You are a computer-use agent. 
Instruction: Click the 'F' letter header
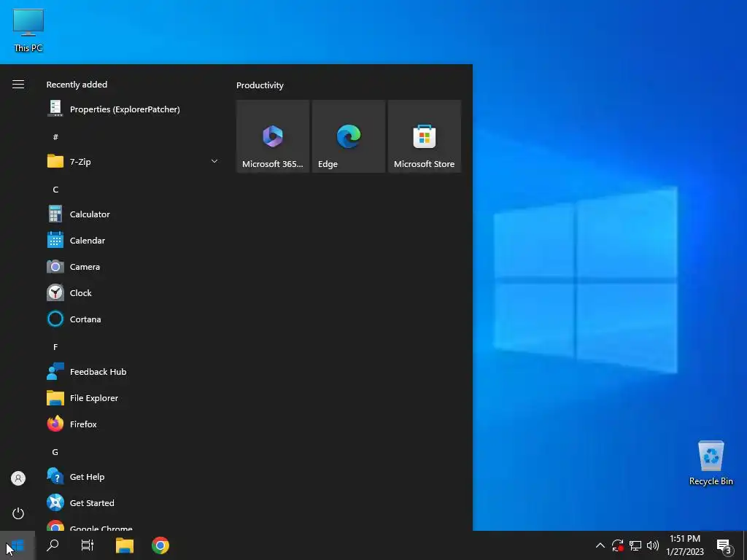tap(55, 346)
